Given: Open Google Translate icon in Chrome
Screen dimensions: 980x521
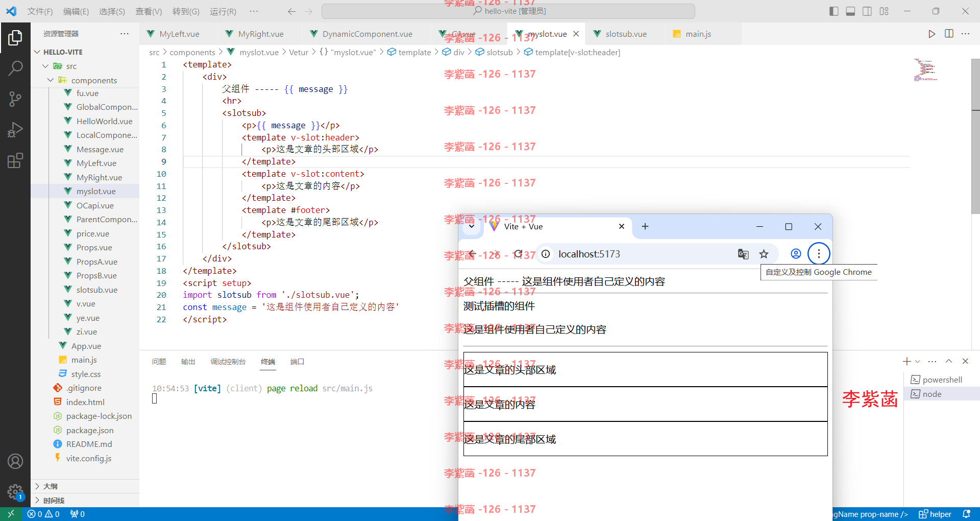Looking at the screenshot, I should tap(743, 254).
